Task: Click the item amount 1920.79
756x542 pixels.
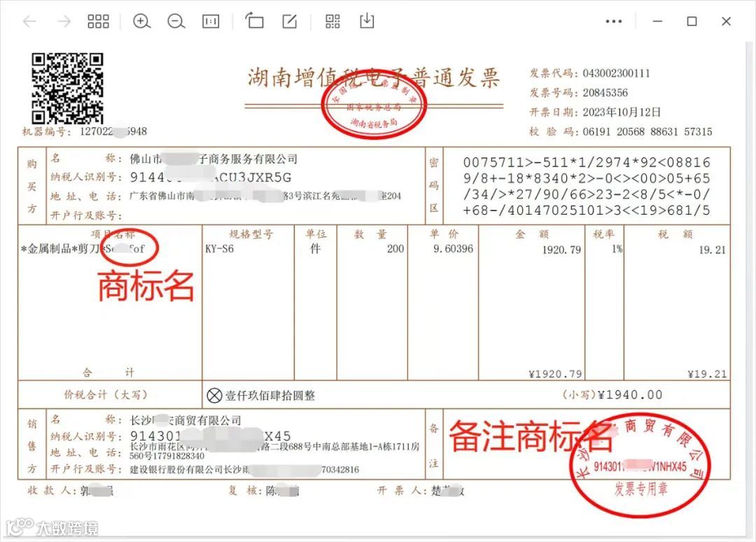Action: tap(561, 250)
